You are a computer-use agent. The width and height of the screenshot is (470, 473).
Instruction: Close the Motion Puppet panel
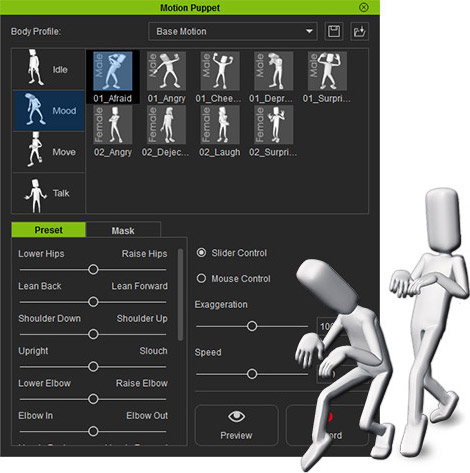coord(364,7)
